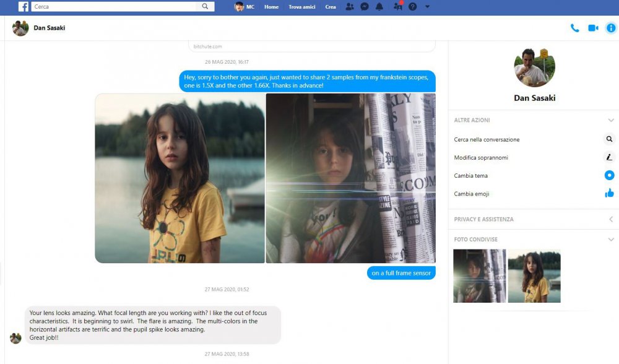This screenshot has height=364, width=619.
Task: Click the Facebook logo icon
Action: click(x=23, y=7)
